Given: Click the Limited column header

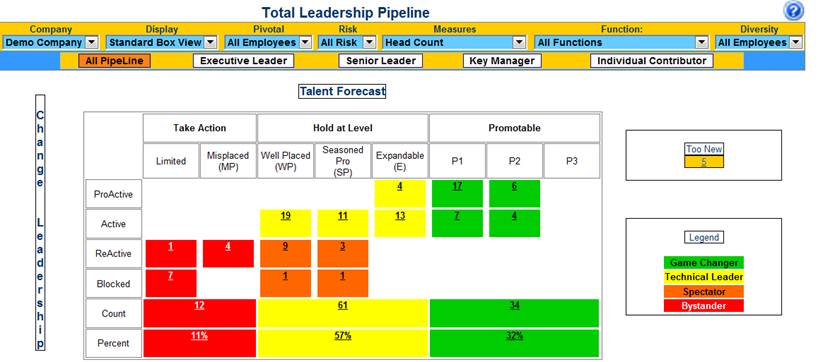Looking at the screenshot, I should click(x=170, y=161).
